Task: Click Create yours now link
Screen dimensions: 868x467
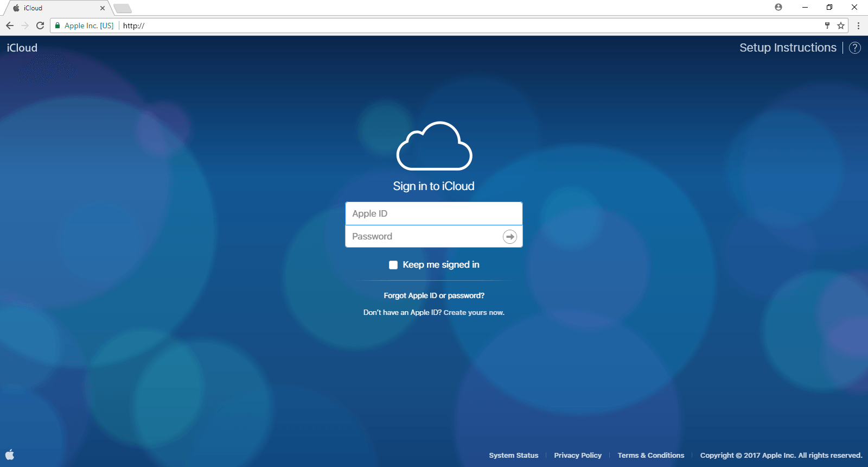Action: [474, 312]
